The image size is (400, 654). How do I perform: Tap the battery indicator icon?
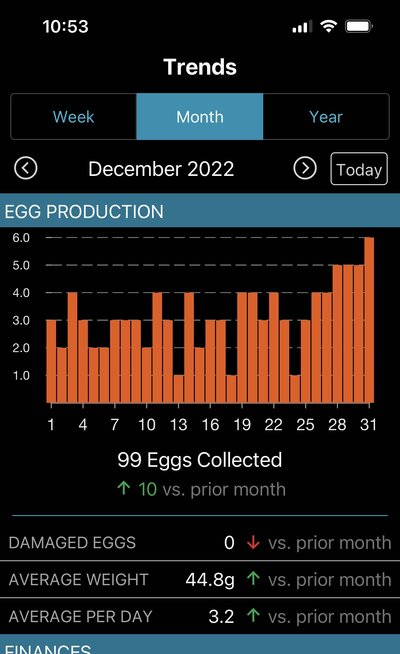pos(359,27)
